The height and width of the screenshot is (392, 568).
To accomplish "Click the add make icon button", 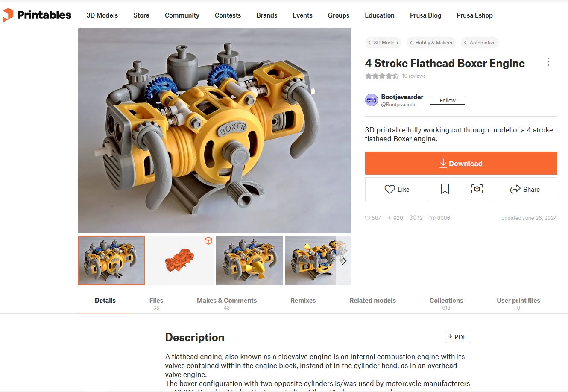I will (x=477, y=189).
